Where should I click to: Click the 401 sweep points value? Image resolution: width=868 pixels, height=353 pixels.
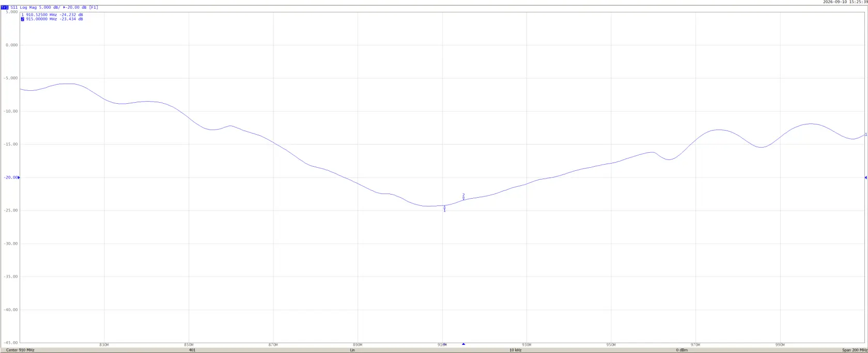point(192,350)
